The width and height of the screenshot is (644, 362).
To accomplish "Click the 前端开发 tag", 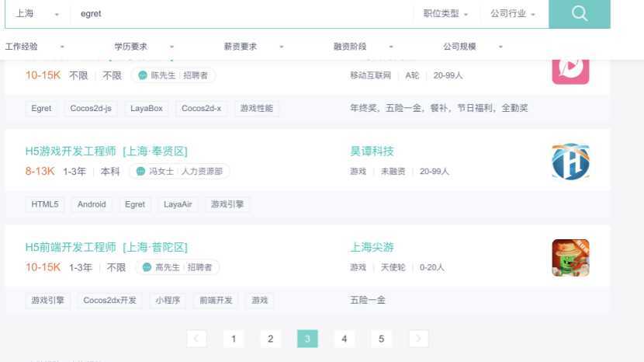I will (x=216, y=301).
